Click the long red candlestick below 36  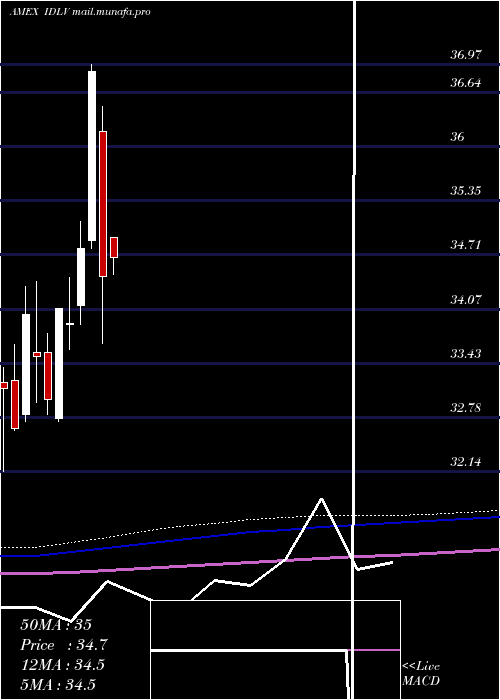[x=103, y=204]
